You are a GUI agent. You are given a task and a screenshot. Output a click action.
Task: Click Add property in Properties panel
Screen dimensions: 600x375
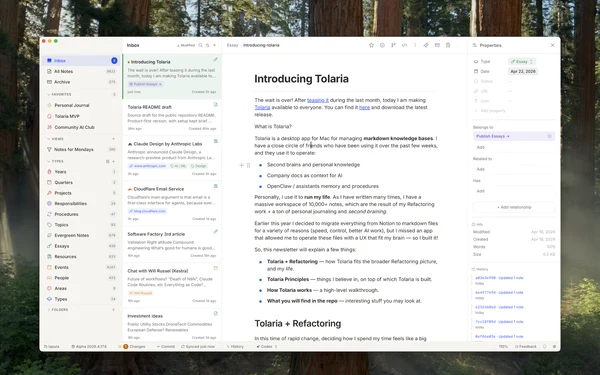(490, 111)
